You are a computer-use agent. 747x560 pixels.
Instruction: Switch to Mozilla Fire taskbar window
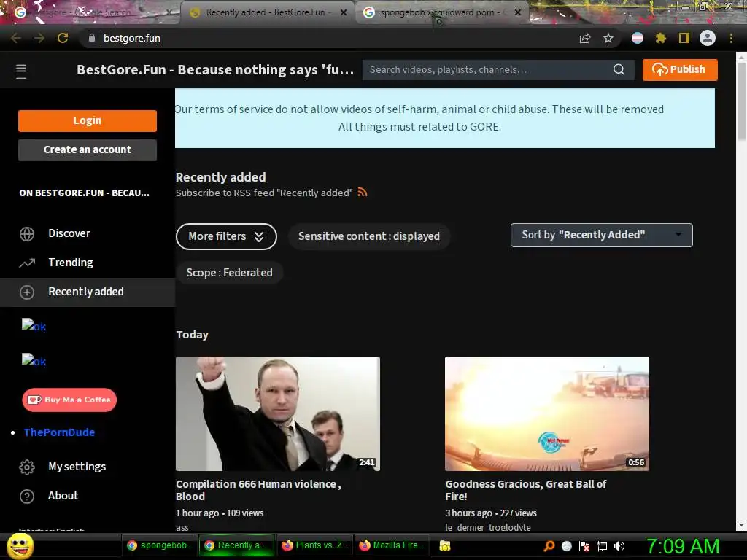392,545
